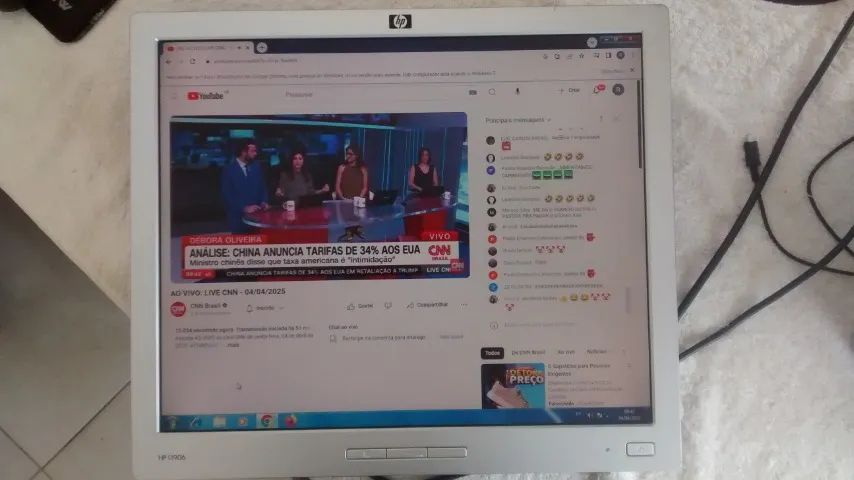Click the CNN live video player
Viewport: 854px width, 480px height.
point(319,196)
